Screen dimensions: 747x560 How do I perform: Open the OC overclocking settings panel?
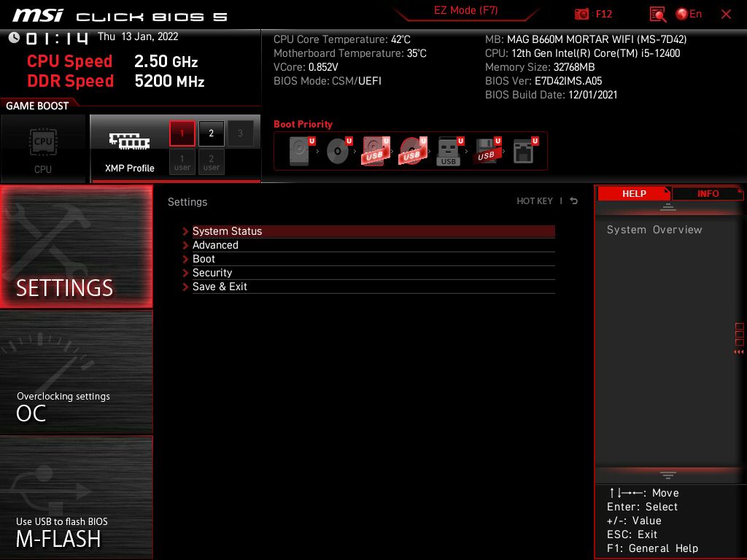coord(76,373)
